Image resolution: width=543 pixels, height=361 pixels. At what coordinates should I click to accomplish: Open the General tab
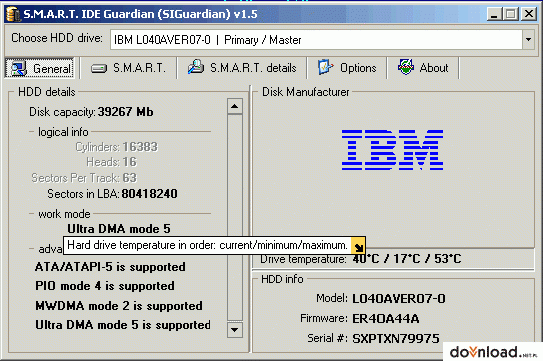[x=39, y=68]
